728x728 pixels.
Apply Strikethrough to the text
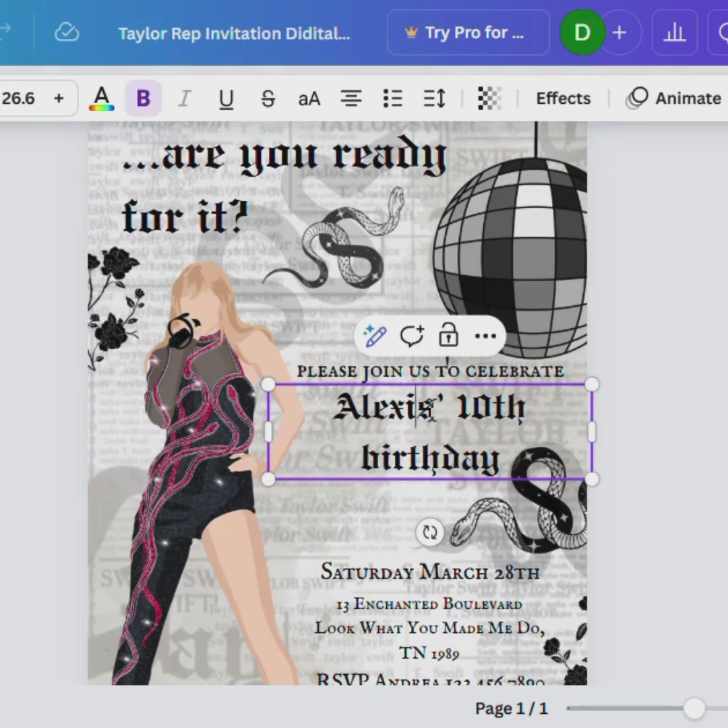(x=268, y=98)
